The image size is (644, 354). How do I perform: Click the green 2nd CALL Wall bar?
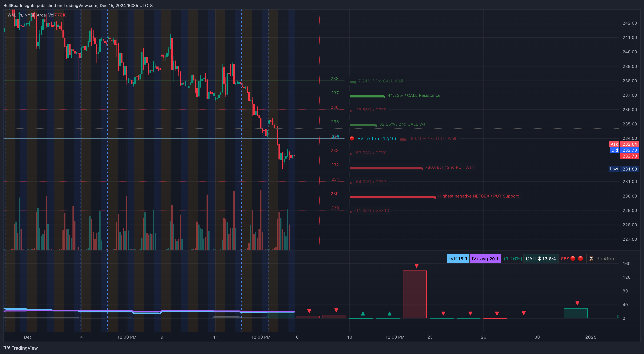(x=363, y=125)
